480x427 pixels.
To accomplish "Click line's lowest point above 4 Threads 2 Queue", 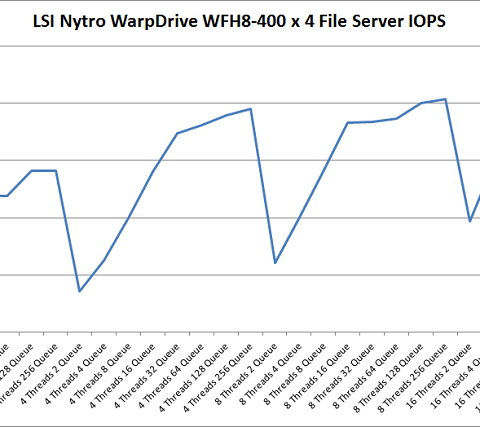I will (79, 292).
